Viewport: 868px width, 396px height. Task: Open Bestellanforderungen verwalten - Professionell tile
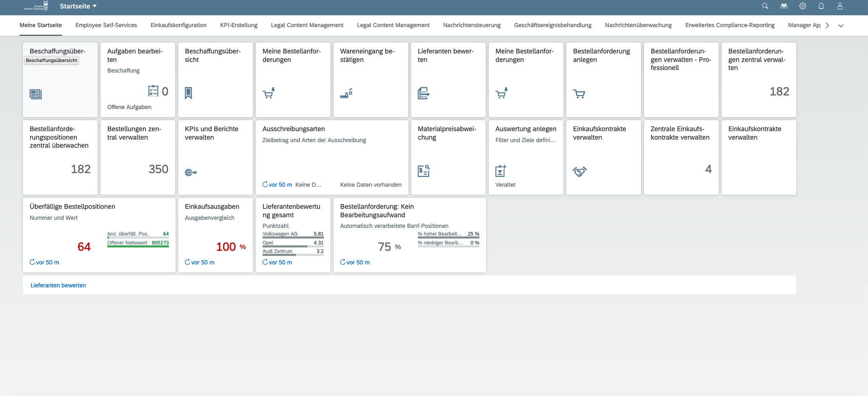pyautogui.click(x=681, y=80)
